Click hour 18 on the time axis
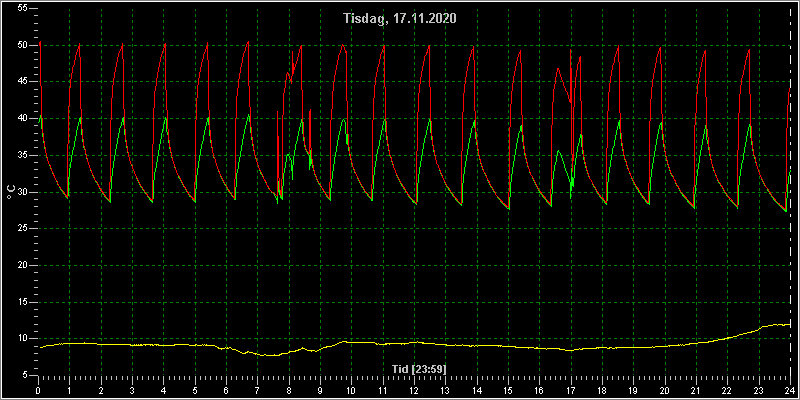Viewport: 800px width, 400px height. point(602,391)
